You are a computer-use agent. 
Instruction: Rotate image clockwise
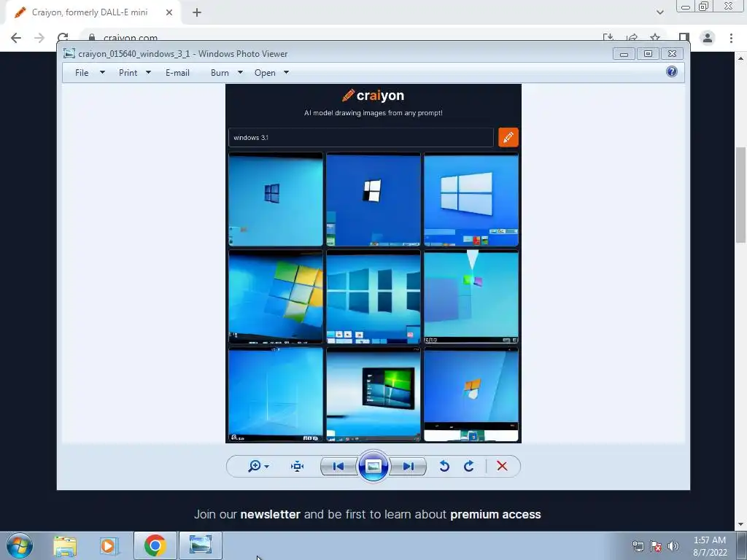(469, 466)
